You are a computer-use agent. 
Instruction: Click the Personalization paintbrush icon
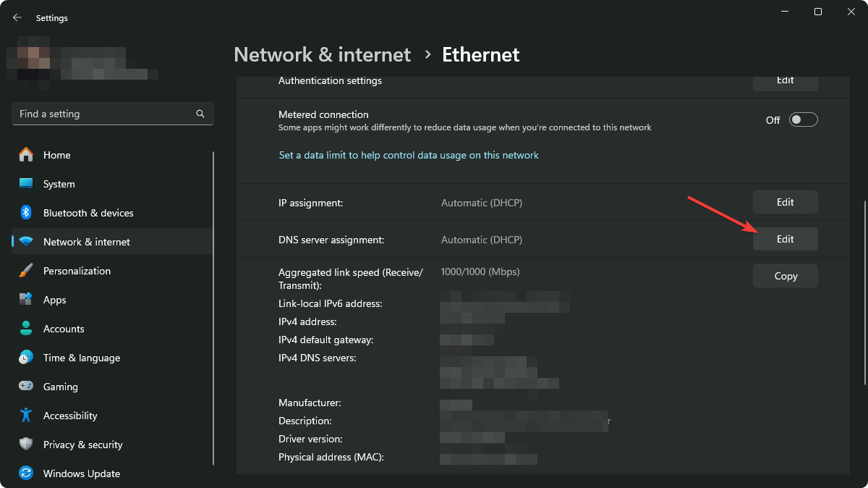pyautogui.click(x=26, y=271)
